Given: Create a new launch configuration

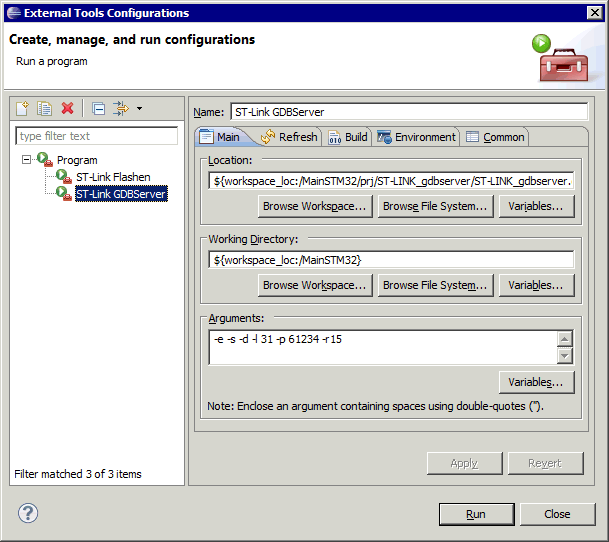Looking at the screenshot, I should 22,108.
